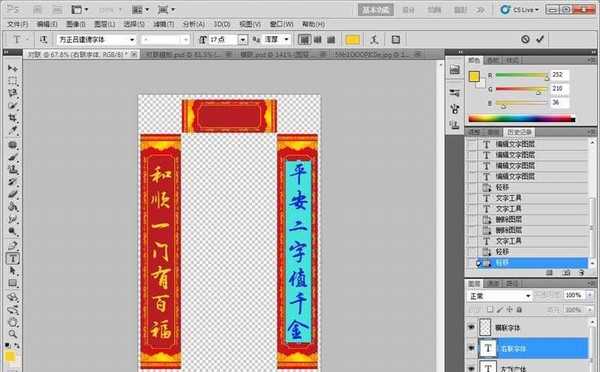Open layer blend mode dropdown 正常

tap(500, 296)
